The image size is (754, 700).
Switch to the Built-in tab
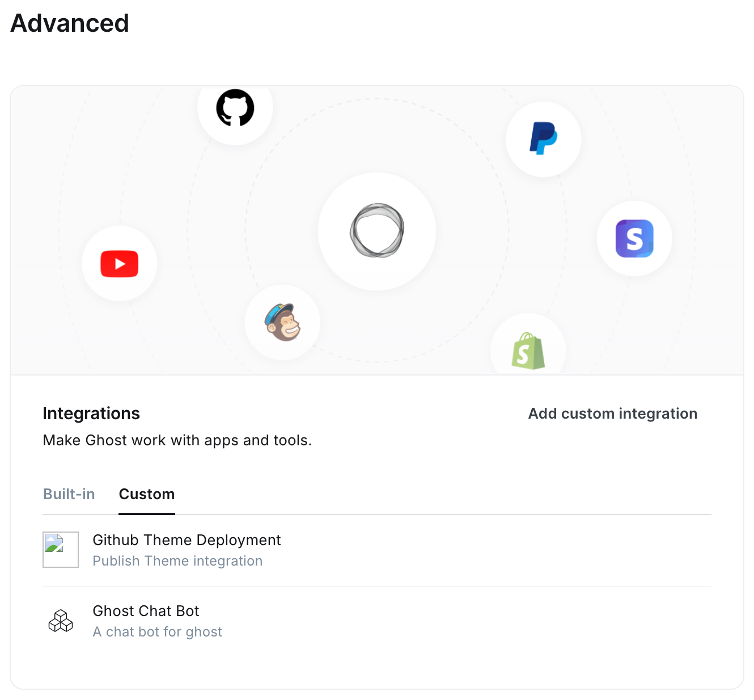point(69,494)
